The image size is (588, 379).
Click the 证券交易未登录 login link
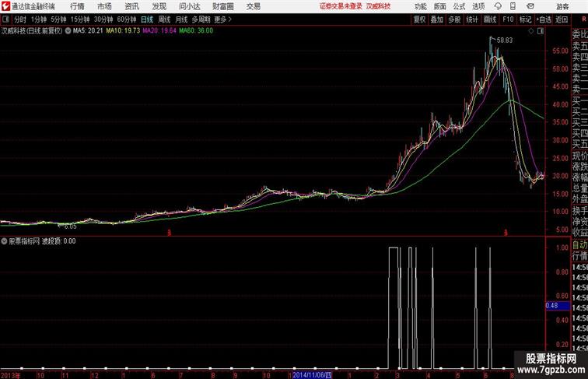point(341,6)
